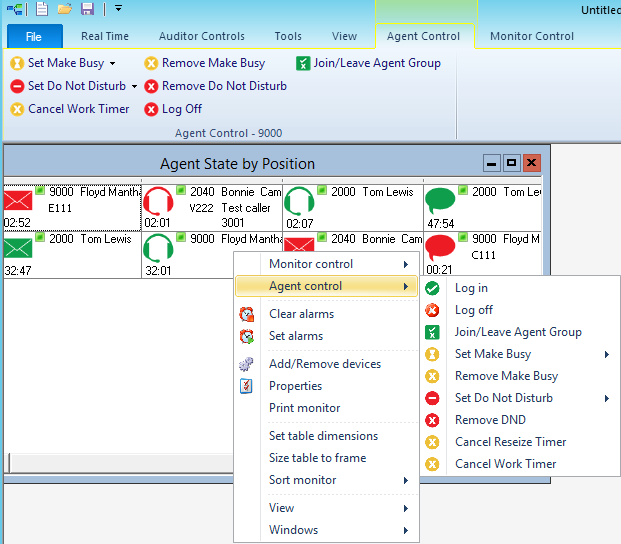Click the File button
The image size is (621, 544).
pyautogui.click(x=34, y=37)
